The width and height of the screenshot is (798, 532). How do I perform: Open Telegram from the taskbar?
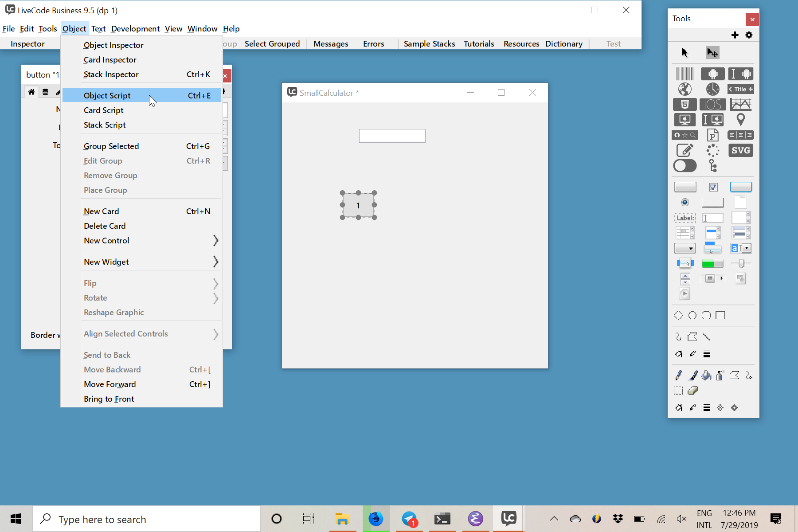click(x=409, y=519)
